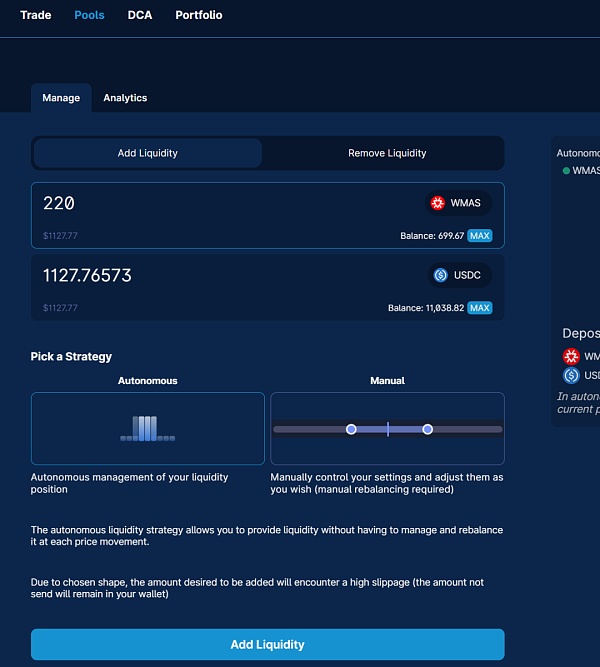Select the Manual strategy card

tap(387, 428)
